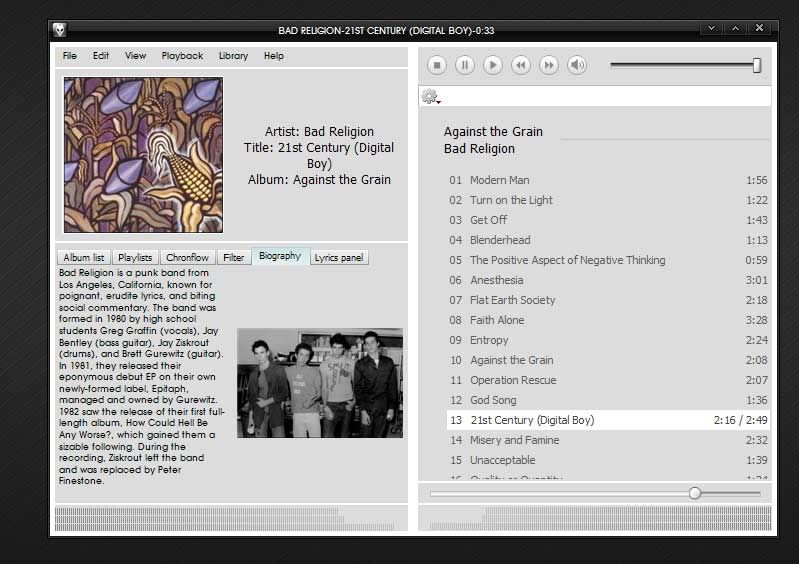This screenshot has width=799, height=564.
Task: Select track 08 Faith Alone
Action: point(608,320)
